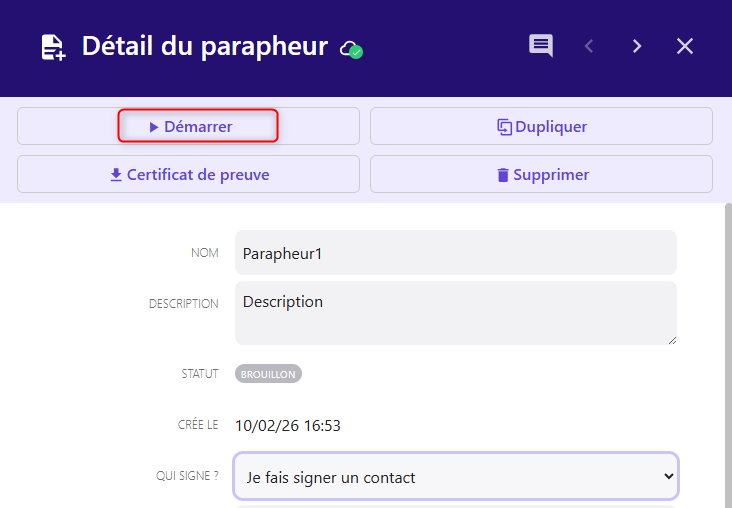
Task: Click the Brouillon status badge
Action: click(268, 374)
